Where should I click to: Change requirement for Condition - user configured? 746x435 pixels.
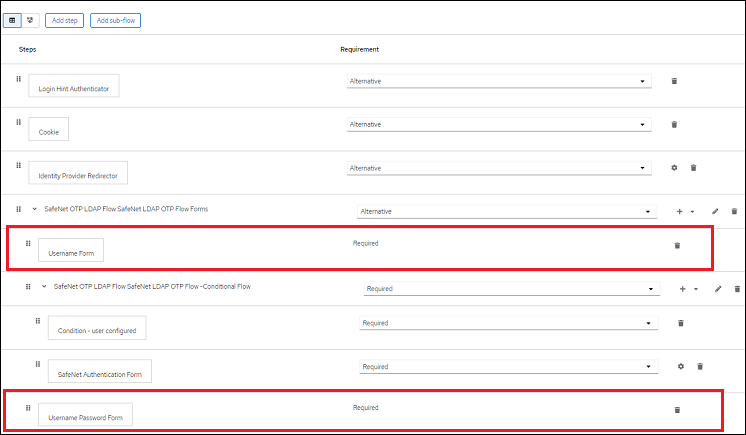click(510, 323)
